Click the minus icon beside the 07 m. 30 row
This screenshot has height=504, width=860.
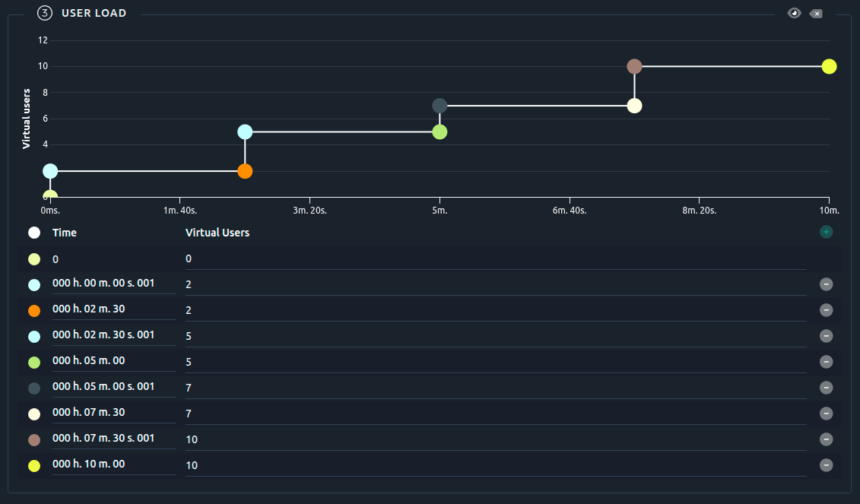(826, 414)
